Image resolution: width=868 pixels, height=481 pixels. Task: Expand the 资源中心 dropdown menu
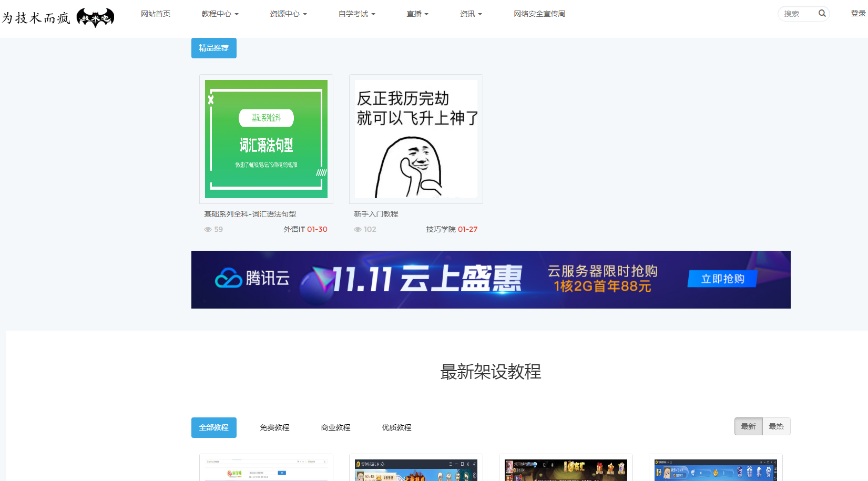point(288,14)
